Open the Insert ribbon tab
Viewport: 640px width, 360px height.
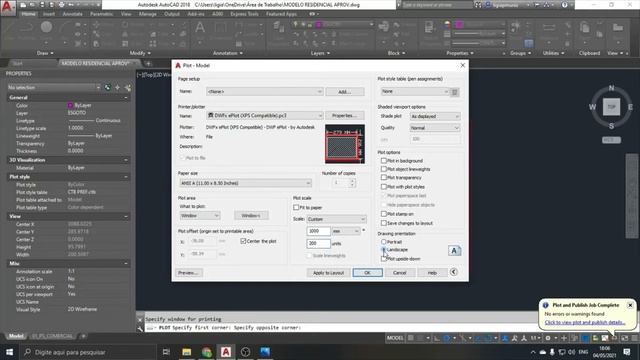click(x=49, y=14)
